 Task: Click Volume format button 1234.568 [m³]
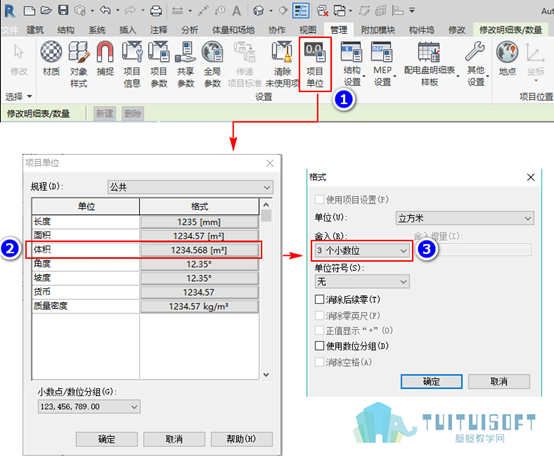pos(199,250)
